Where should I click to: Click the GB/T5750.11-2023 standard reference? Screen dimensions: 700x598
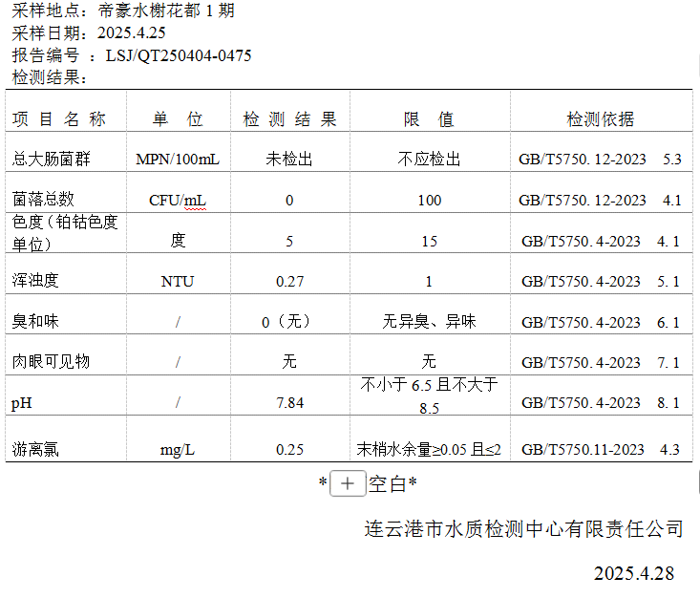pos(583,449)
